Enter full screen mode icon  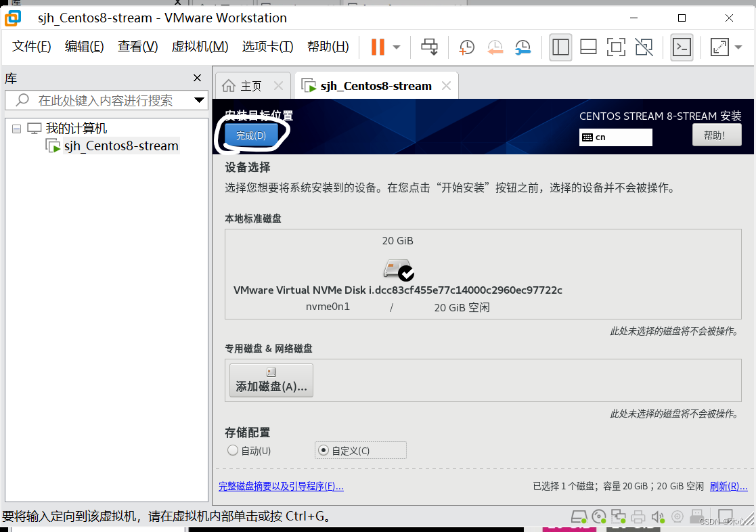click(616, 47)
